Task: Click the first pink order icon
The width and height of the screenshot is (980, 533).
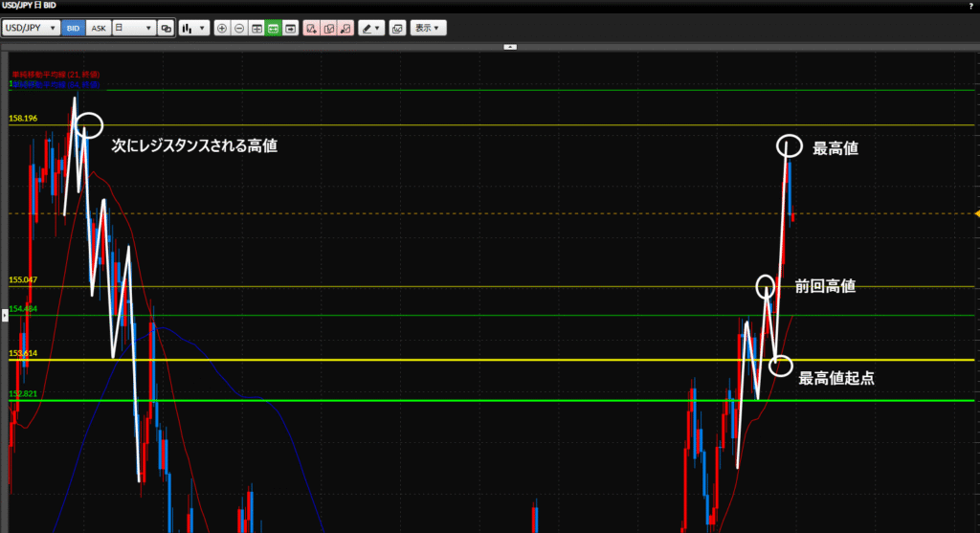Action: (311, 29)
